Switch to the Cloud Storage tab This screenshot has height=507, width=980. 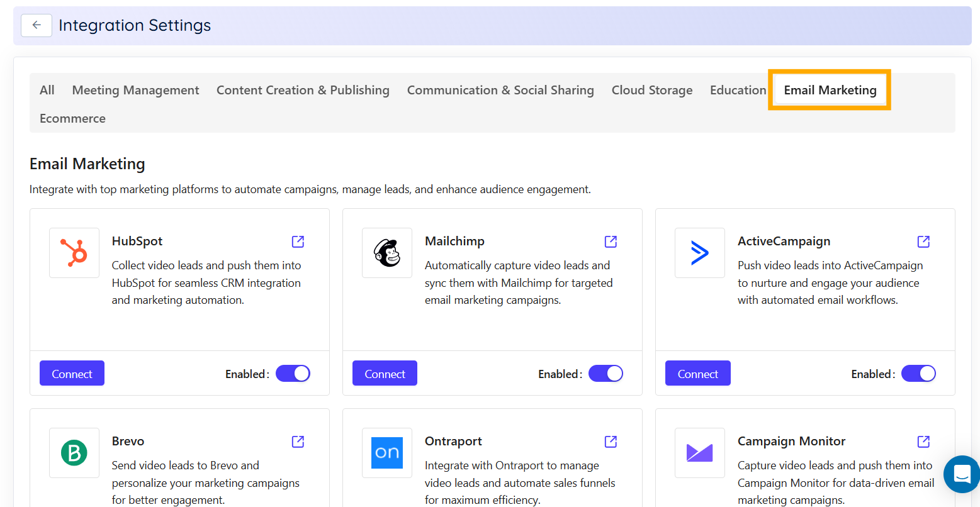click(651, 90)
